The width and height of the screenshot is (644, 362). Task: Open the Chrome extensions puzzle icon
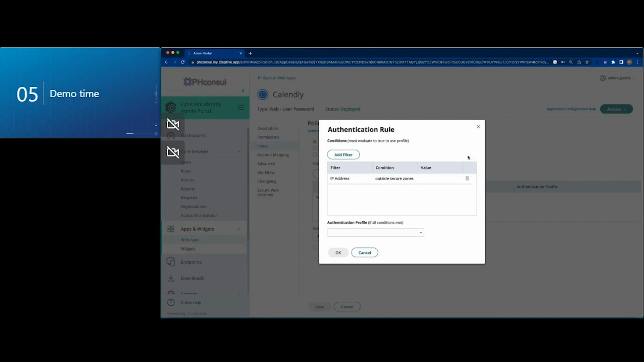point(613,62)
